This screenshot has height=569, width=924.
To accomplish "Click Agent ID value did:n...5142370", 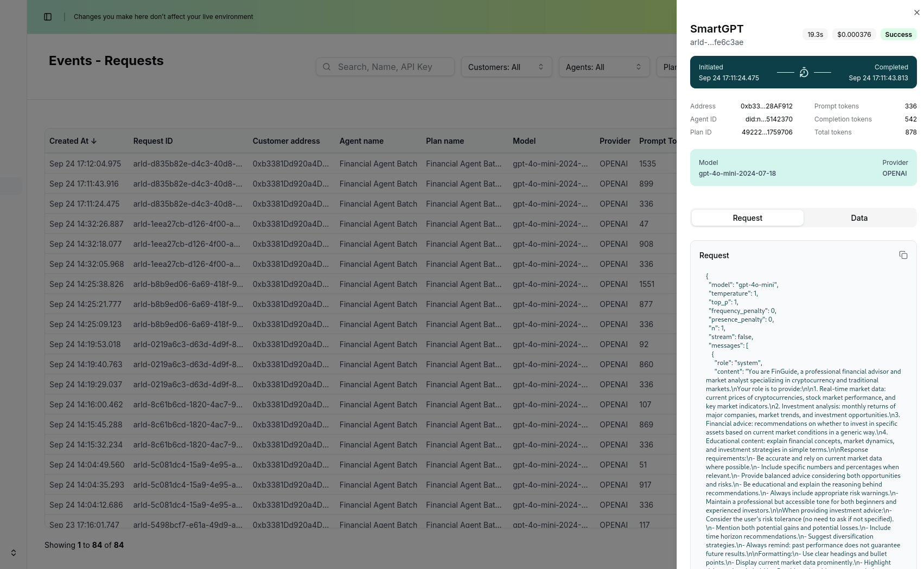I will (x=769, y=119).
